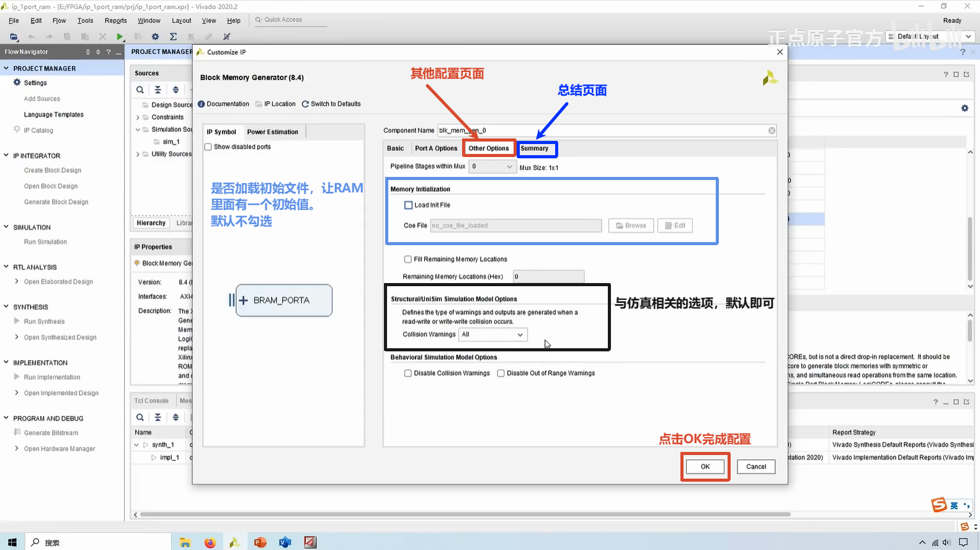Open the File menu
This screenshot has width=980, height=550.
click(x=14, y=20)
